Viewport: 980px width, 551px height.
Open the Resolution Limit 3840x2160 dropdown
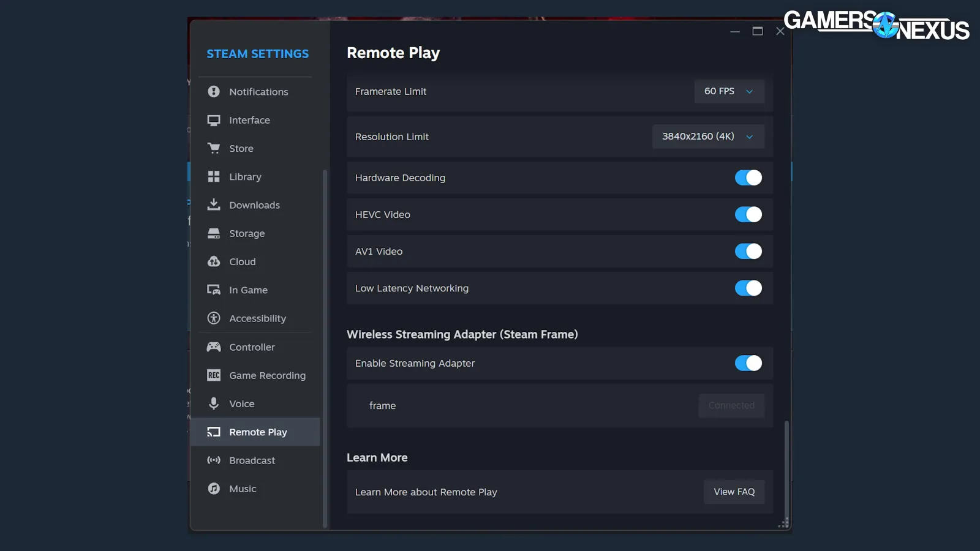click(708, 137)
